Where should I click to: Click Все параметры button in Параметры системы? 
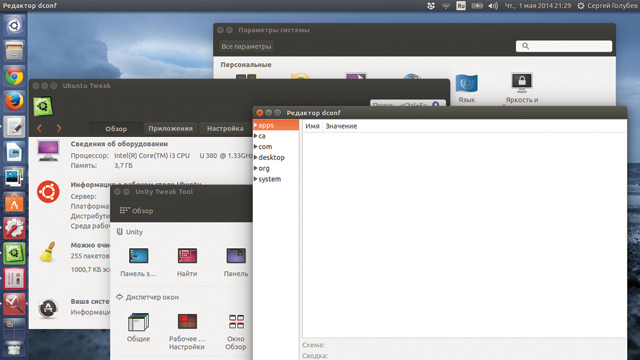tap(246, 47)
